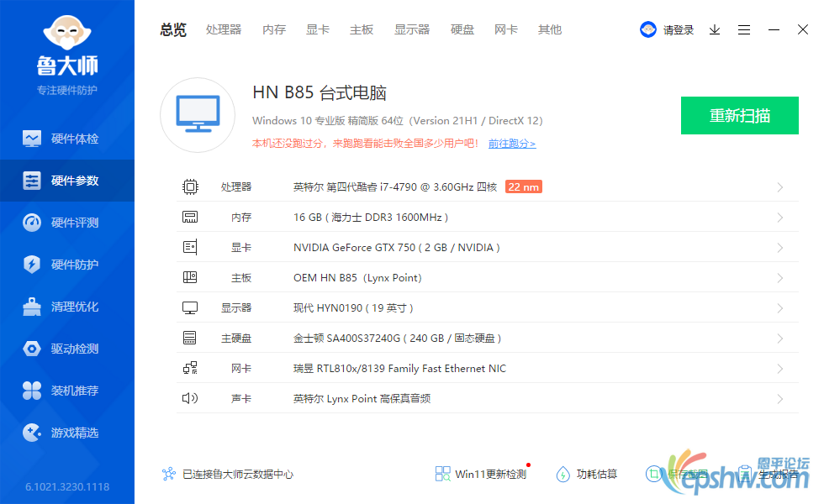The image size is (824, 504).
Task: Close the 鲁大师 window
Action: [x=803, y=30]
